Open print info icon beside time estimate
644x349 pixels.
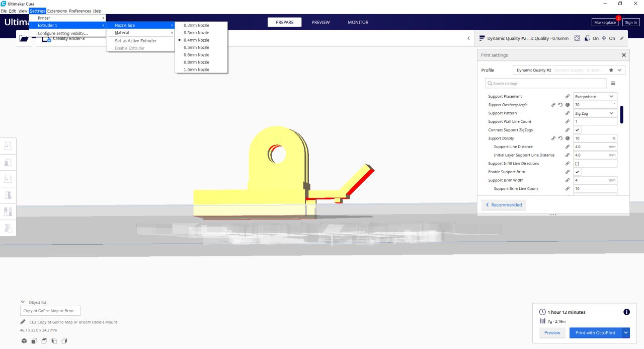pos(626,312)
